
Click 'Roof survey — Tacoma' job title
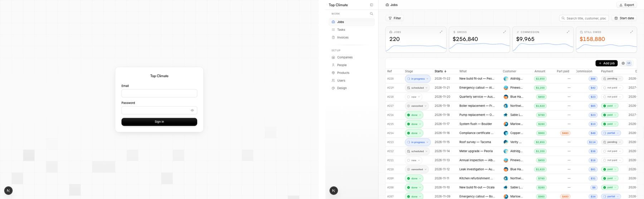475,142
